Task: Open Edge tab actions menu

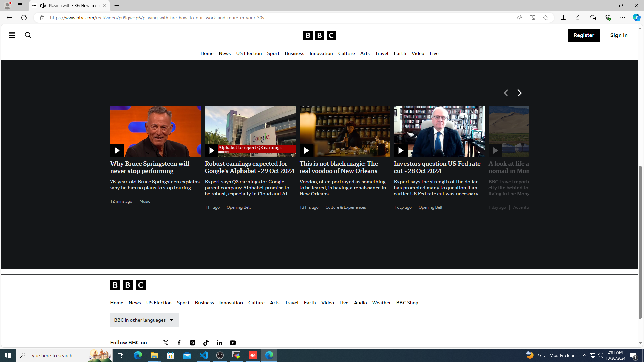Action: 20,6
